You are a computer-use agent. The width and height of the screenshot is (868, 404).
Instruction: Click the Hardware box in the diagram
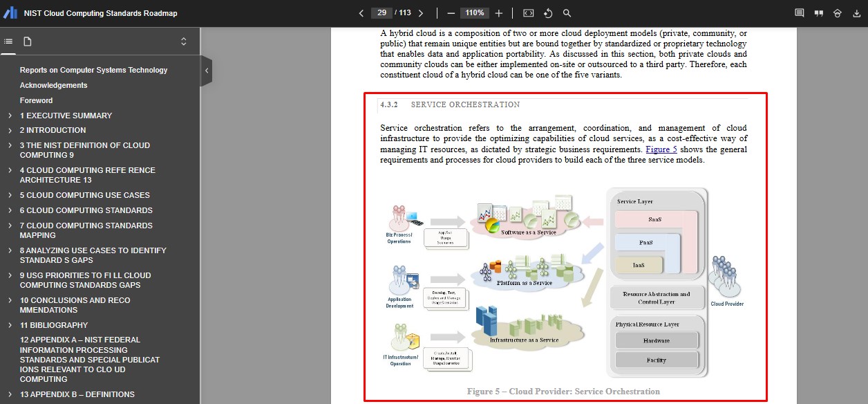(657, 340)
